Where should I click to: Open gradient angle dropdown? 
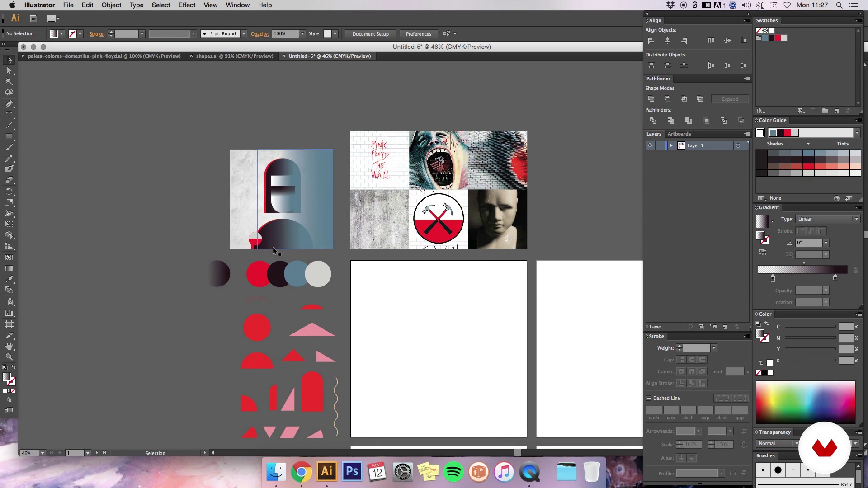tap(826, 243)
